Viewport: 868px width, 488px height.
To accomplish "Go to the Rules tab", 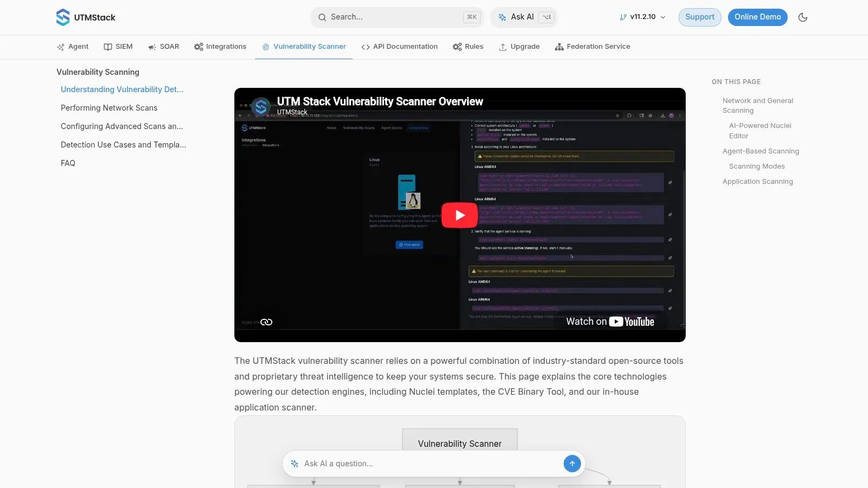I will (468, 47).
